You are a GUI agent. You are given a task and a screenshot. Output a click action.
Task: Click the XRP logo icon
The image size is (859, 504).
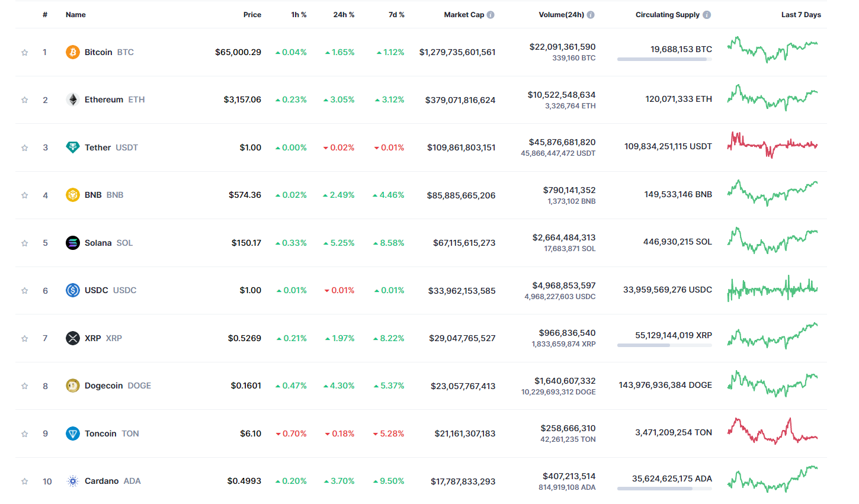coord(73,338)
